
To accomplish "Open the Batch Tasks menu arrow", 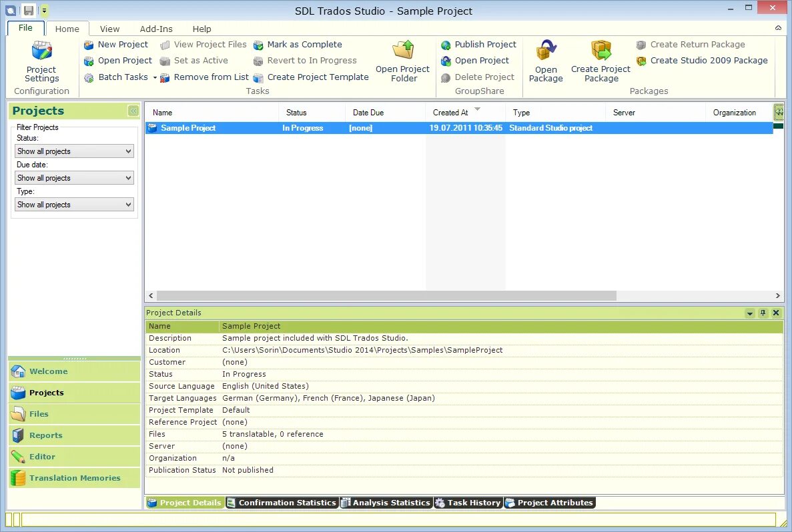I will click(x=155, y=78).
